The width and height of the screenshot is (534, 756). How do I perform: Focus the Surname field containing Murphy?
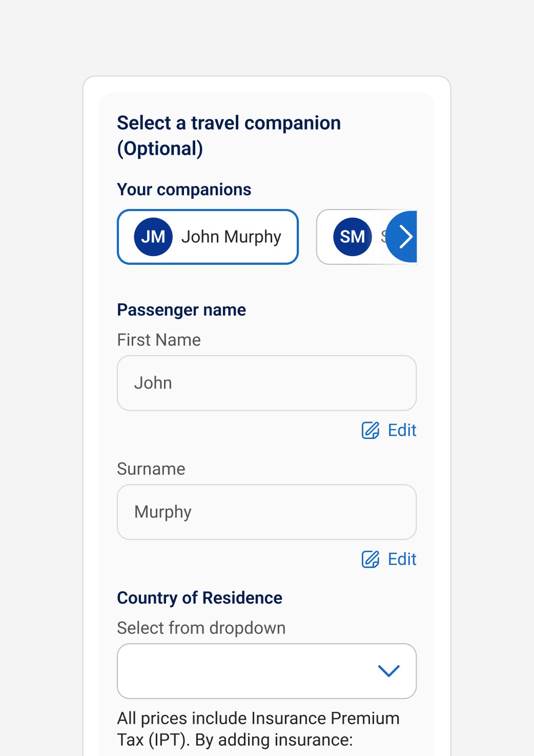click(x=266, y=512)
